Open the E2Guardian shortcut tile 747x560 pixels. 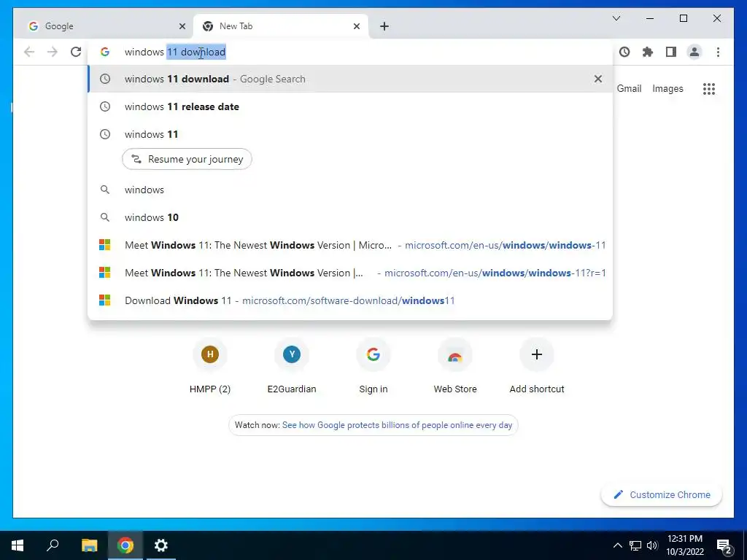click(x=292, y=366)
